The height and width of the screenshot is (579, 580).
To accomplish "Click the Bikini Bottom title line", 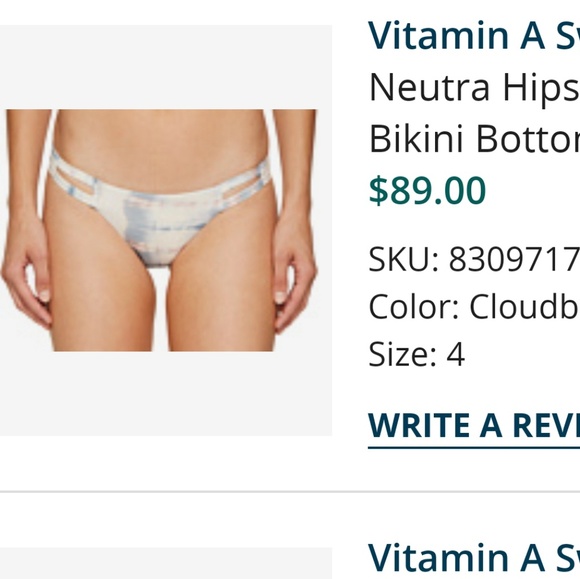I will [x=474, y=138].
